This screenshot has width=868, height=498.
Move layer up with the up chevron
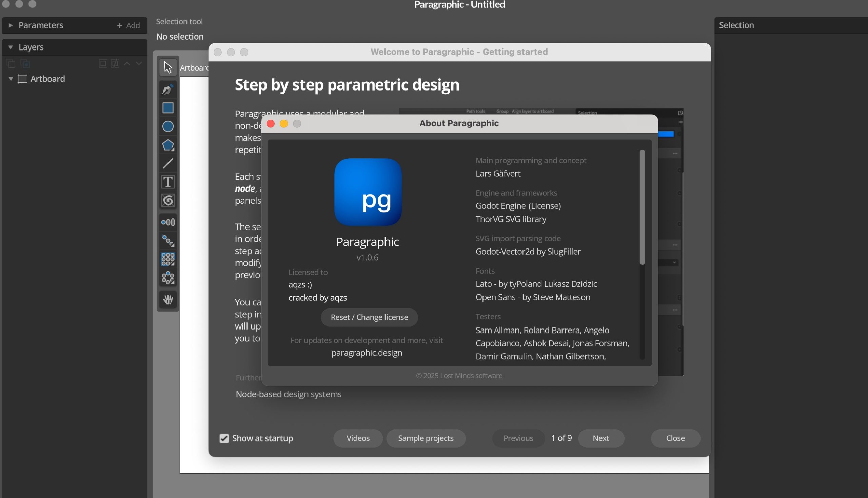[127, 64]
